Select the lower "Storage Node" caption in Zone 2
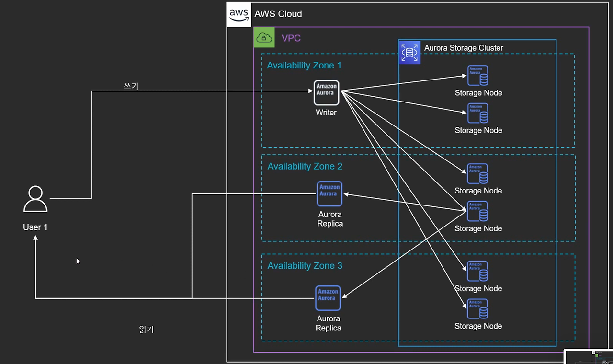The image size is (613, 364). click(478, 228)
